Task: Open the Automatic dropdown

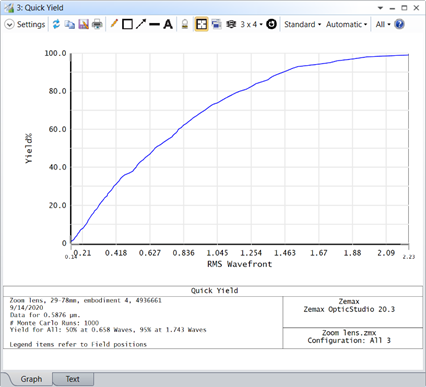Action: tap(346, 24)
